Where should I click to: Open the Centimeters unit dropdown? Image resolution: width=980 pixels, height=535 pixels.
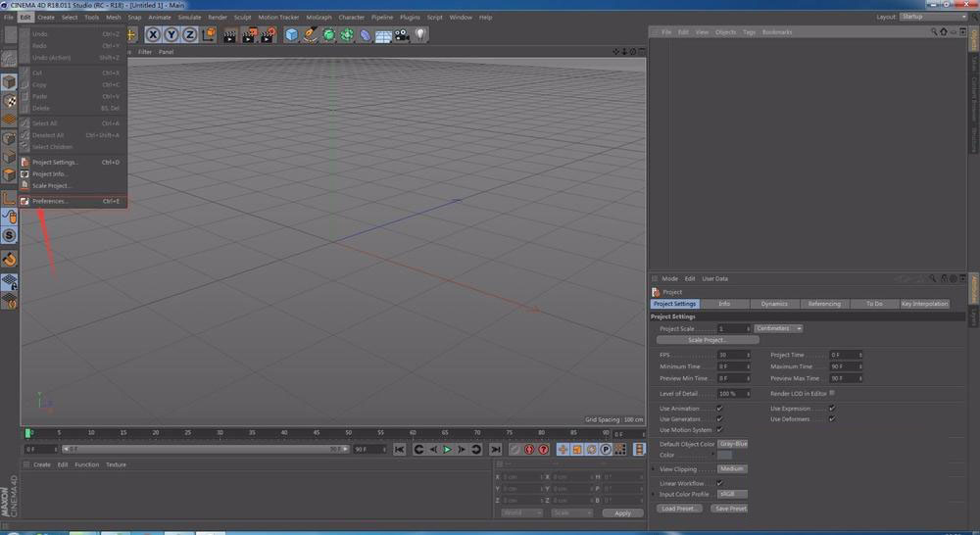pos(778,328)
